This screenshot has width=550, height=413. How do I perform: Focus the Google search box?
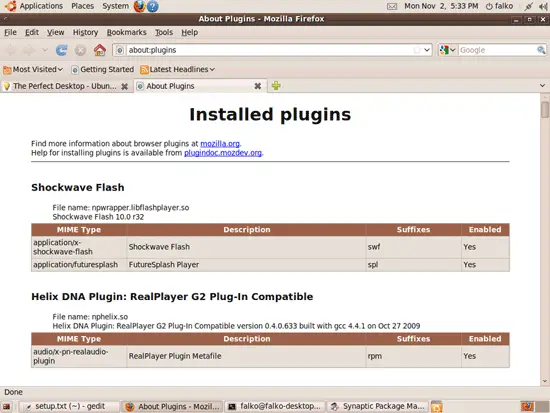497,50
